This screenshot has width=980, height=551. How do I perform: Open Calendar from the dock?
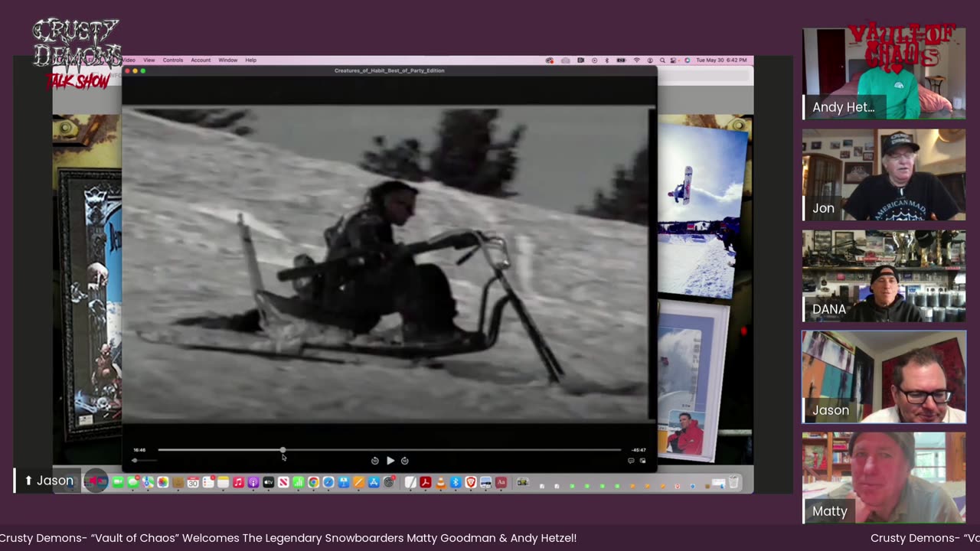193,482
